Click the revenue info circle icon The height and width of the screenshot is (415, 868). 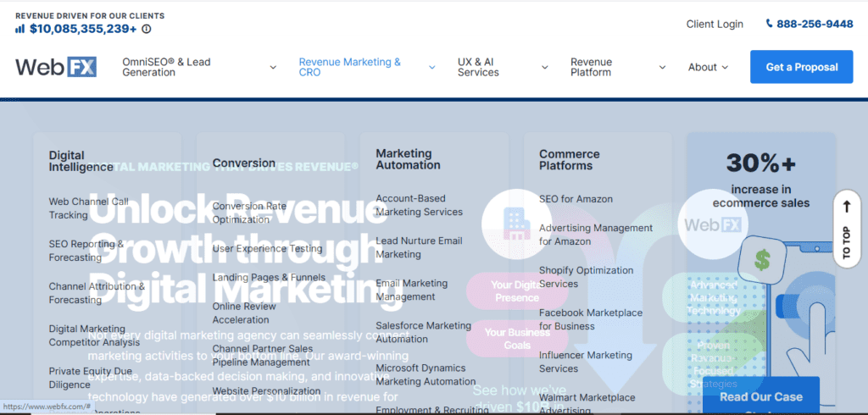coord(146,29)
